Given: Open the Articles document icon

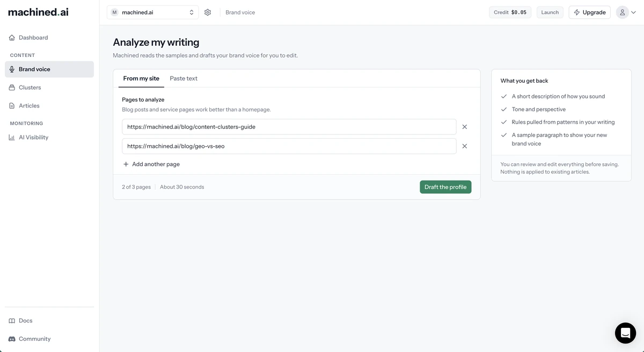Looking at the screenshot, I should pyautogui.click(x=12, y=106).
